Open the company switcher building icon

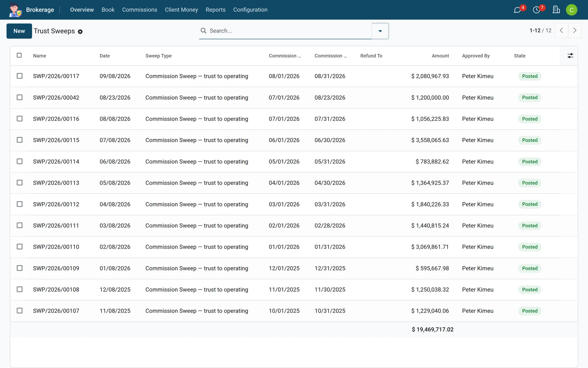(556, 10)
